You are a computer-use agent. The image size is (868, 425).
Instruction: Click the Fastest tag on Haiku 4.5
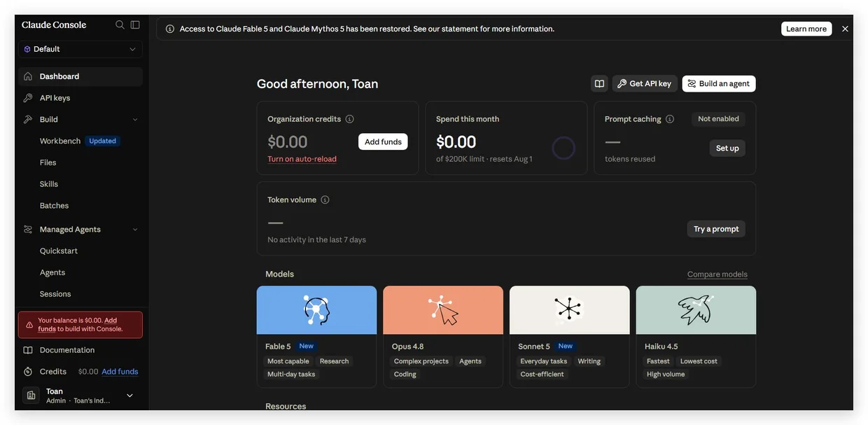(x=659, y=361)
